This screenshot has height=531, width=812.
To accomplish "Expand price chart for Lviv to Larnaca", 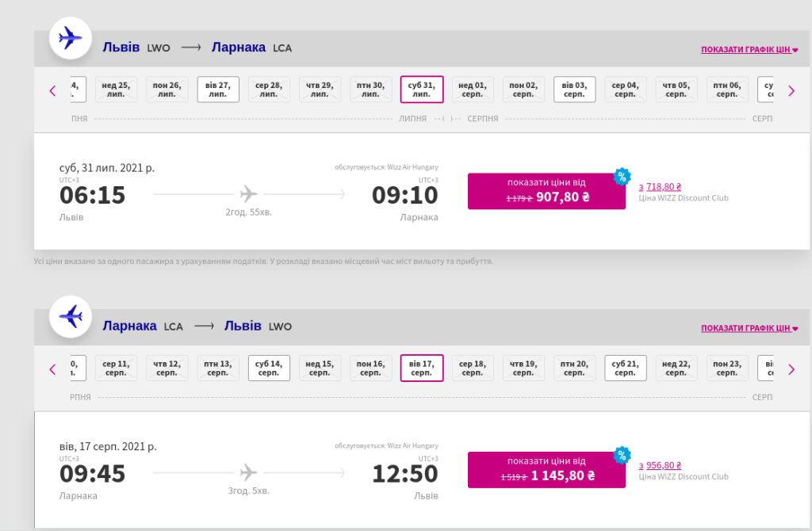I will click(x=749, y=49).
